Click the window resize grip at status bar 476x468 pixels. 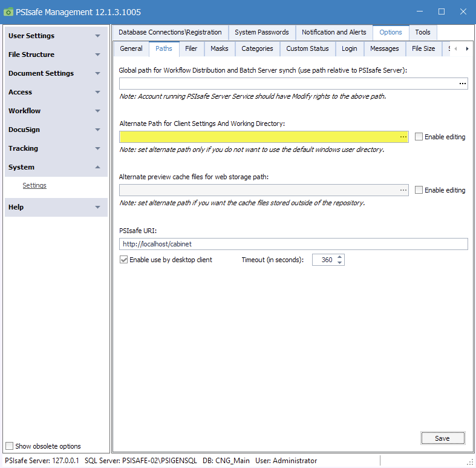[x=471, y=462]
